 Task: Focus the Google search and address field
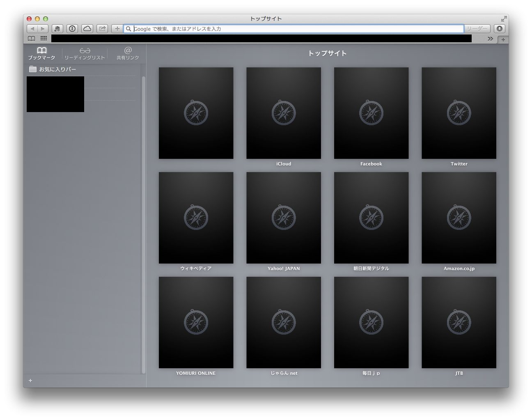click(x=294, y=29)
